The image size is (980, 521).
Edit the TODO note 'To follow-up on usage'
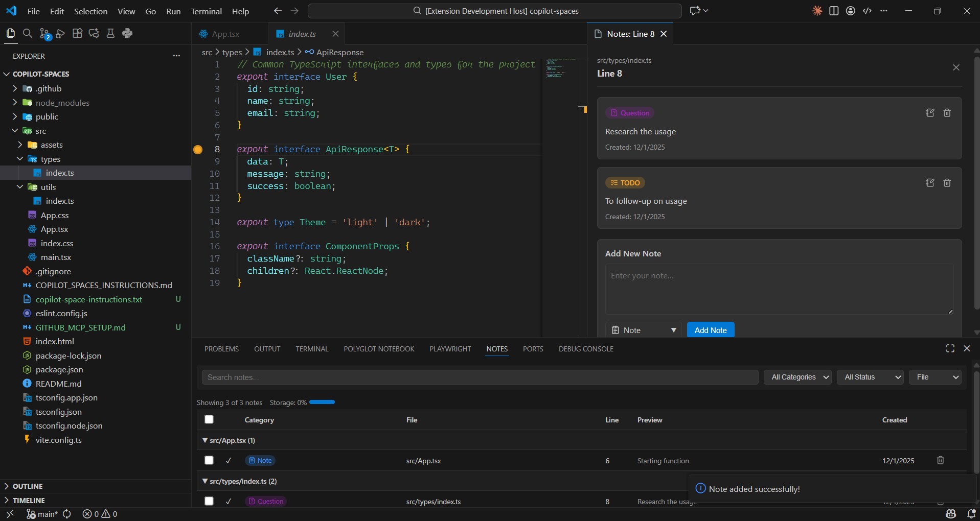[930, 183]
